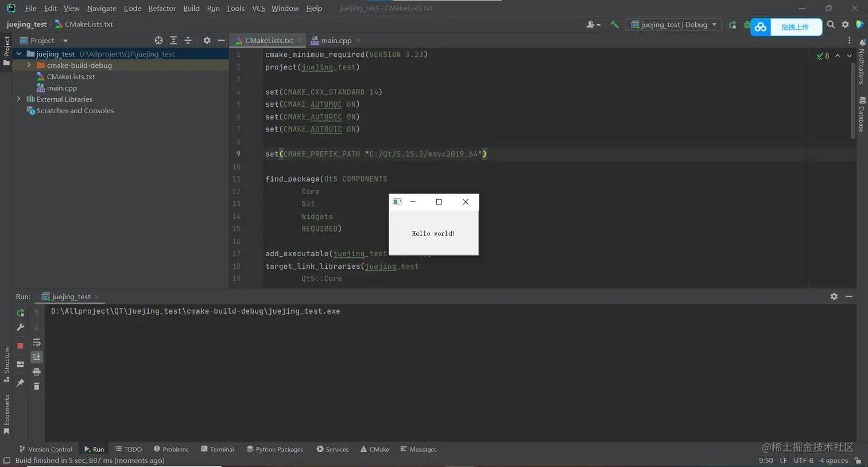Open line separator LF selector
The height and width of the screenshot is (467, 868).
[x=784, y=461]
